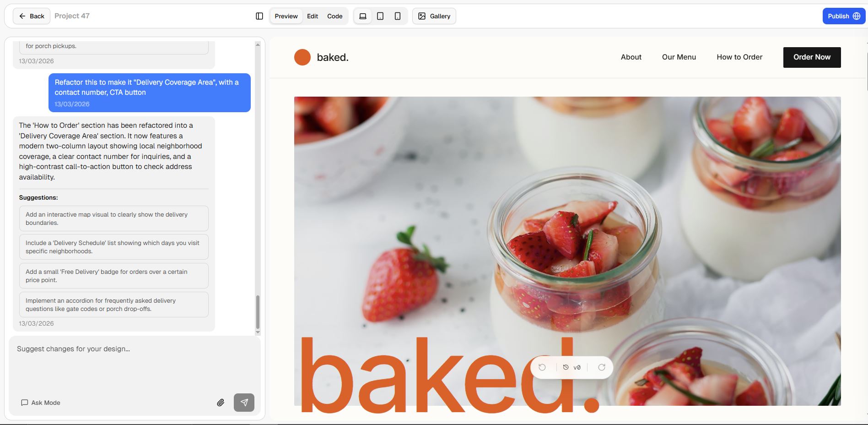
Task: Toggle the sidebar panel icon
Action: (x=260, y=16)
